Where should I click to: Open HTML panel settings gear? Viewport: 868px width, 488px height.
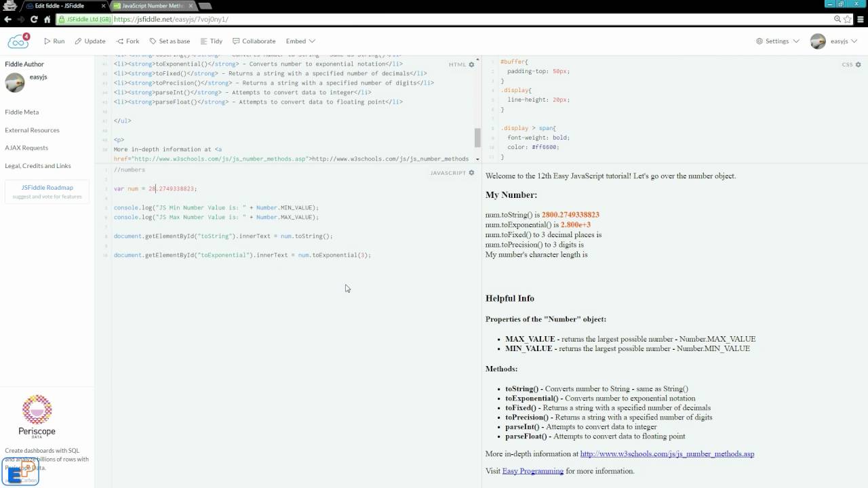471,64
